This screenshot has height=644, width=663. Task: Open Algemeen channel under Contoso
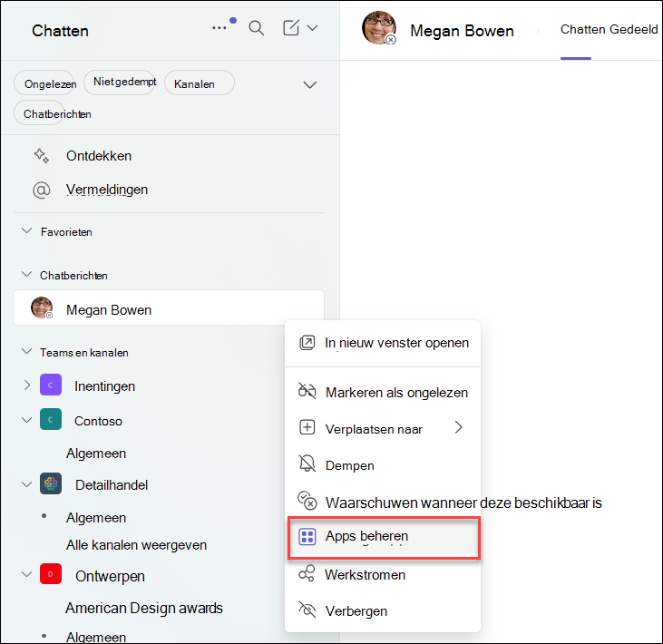click(96, 454)
